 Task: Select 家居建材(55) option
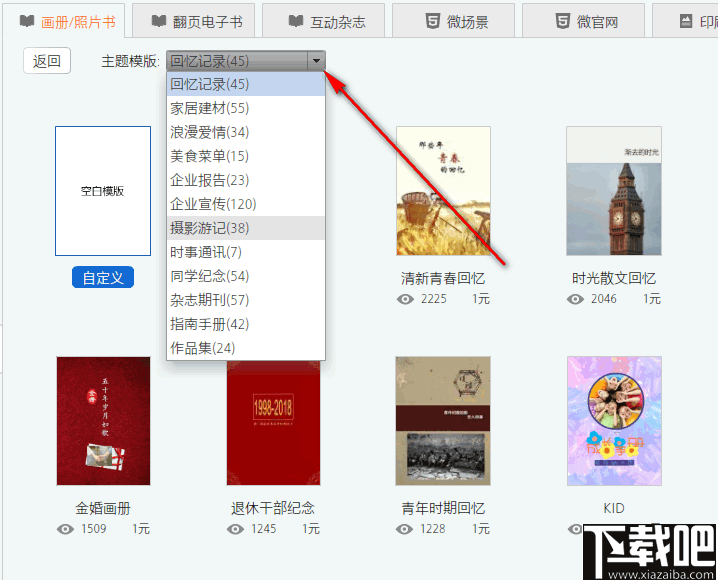(246, 108)
